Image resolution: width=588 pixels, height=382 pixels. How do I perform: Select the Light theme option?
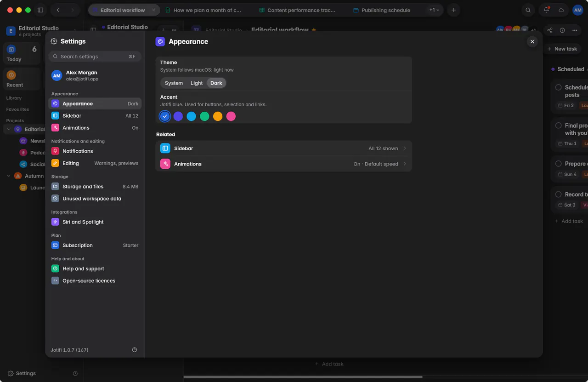pos(197,83)
